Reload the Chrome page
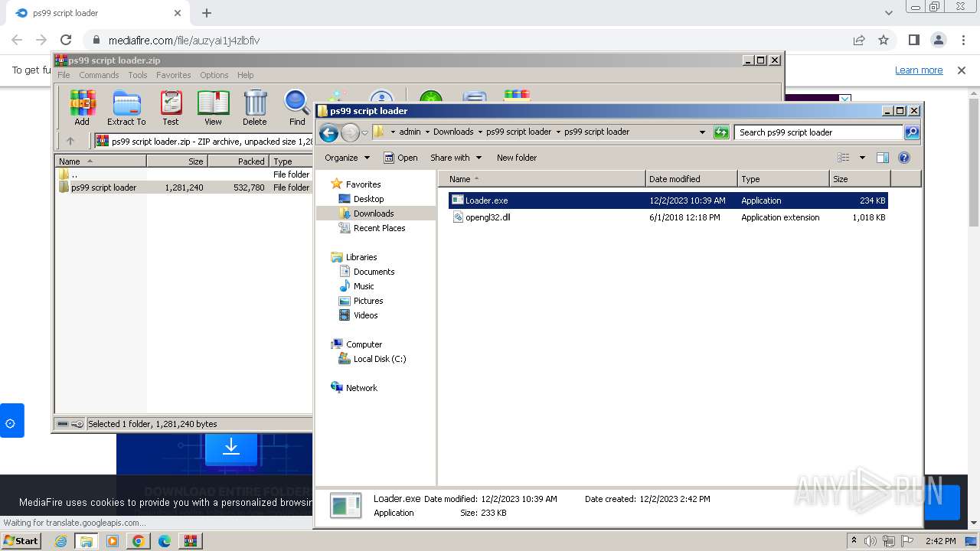Image resolution: width=980 pixels, height=551 pixels. point(66,40)
